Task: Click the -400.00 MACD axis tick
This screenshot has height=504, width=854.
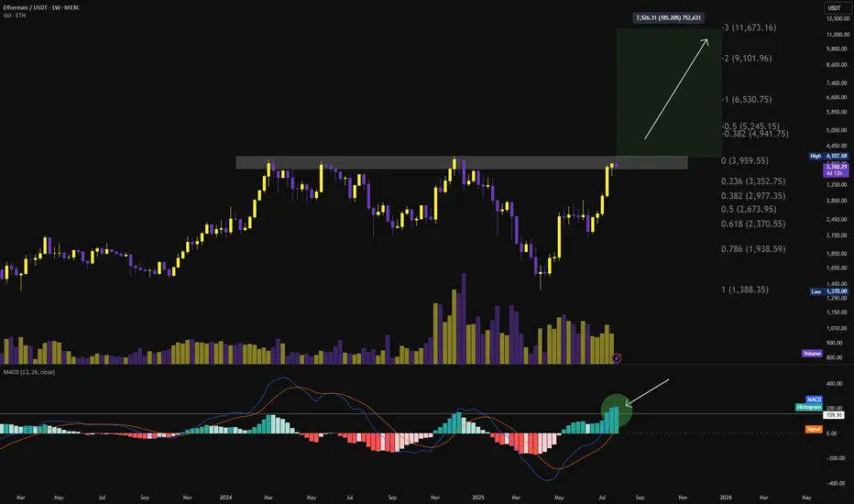Action: [834, 483]
